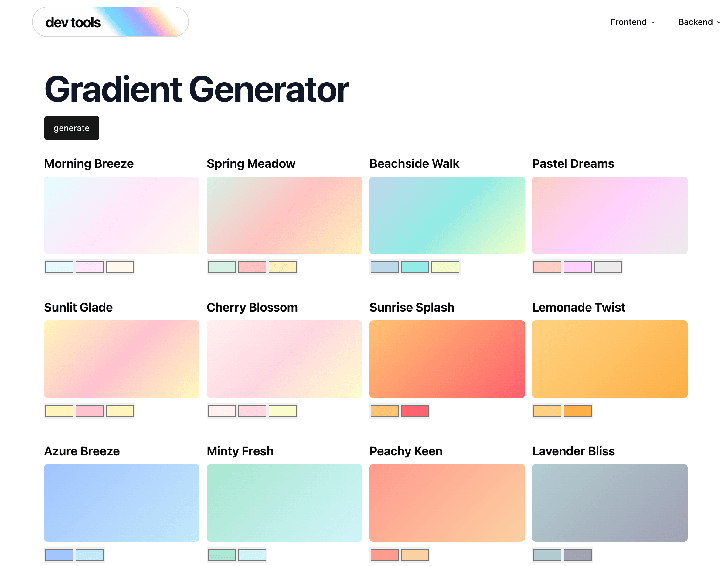Expand the Frontend dropdown menu
The height and width of the screenshot is (566, 728).
[x=632, y=22]
